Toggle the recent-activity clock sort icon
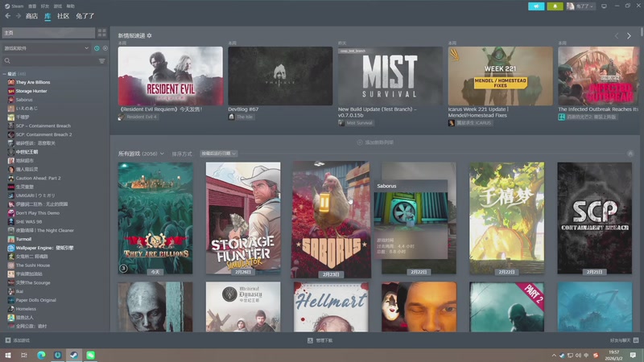Viewport: 644px width, 362px height. 97,48
